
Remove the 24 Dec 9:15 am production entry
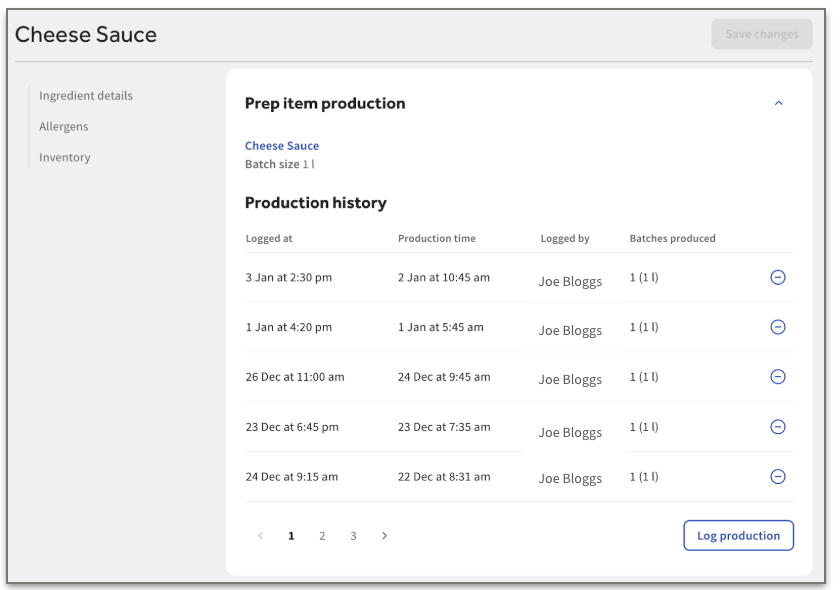click(778, 477)
